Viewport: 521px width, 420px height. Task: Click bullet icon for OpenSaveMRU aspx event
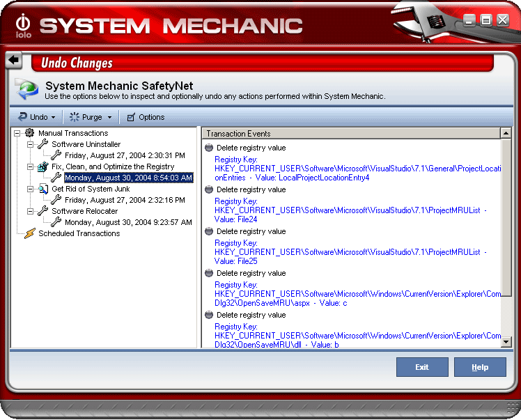tap(209, 273)
